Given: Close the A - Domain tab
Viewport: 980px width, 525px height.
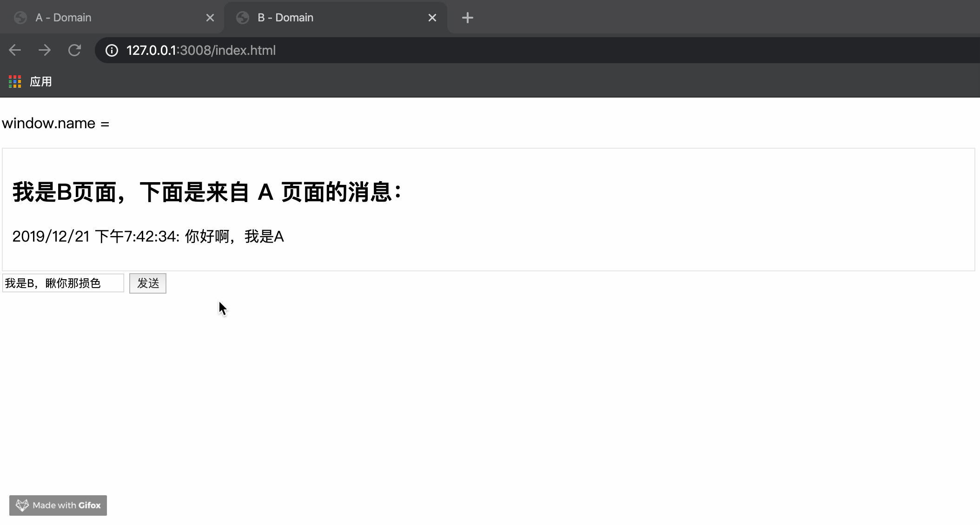Looking at the screenshot, I should (x=210, y=18).
